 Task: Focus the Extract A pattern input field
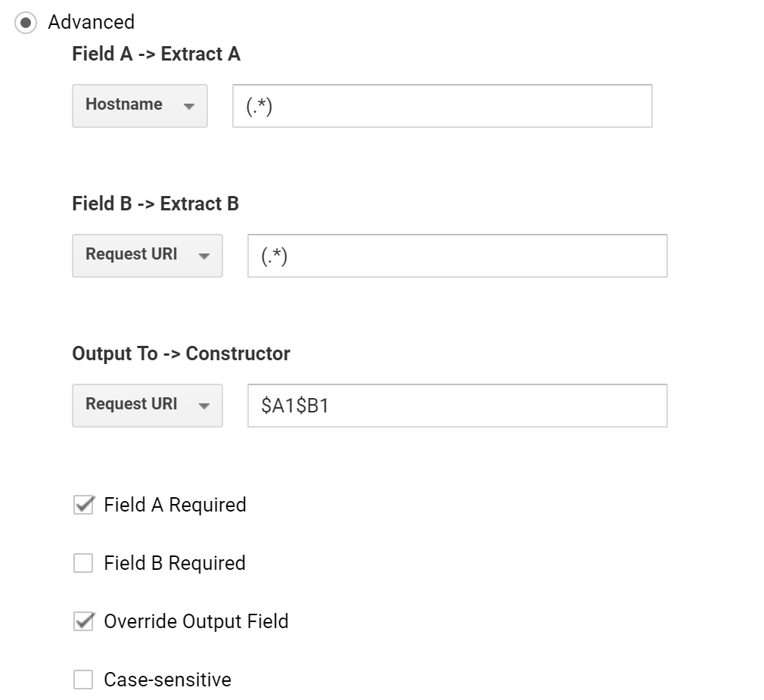click(x=442, y=106)
